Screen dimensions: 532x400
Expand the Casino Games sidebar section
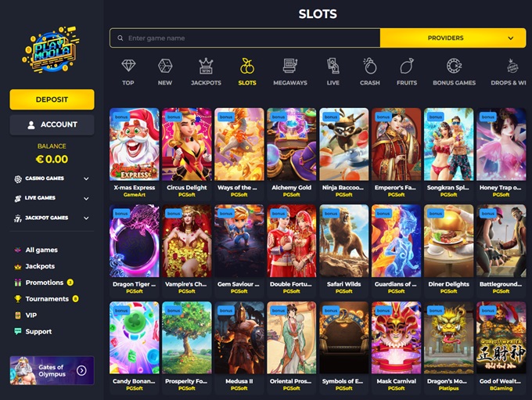coord(52,178)
